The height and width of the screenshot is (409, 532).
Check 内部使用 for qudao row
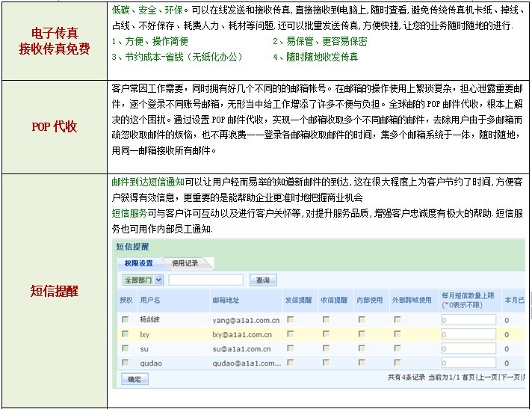(x=362, y=363)
